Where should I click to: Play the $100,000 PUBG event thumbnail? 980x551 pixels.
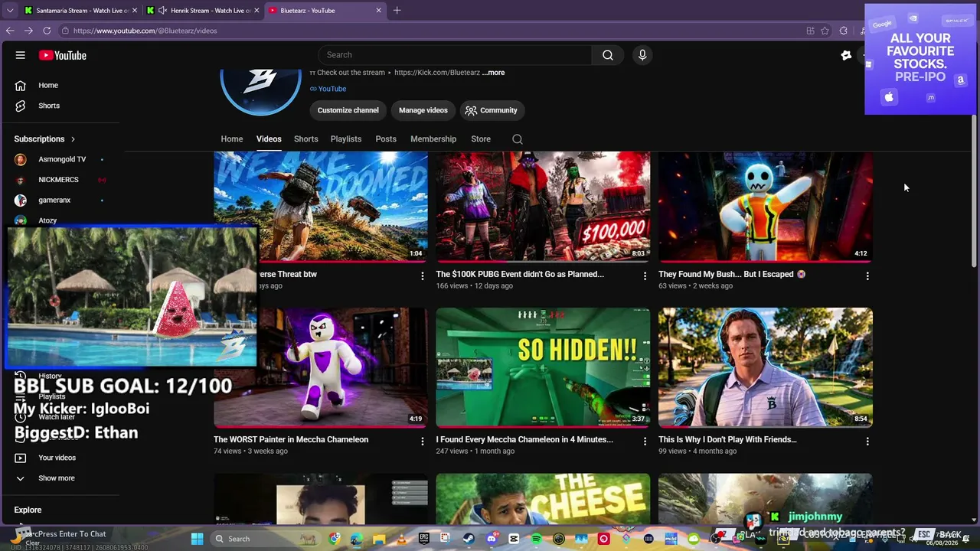(x=543, y=207)
